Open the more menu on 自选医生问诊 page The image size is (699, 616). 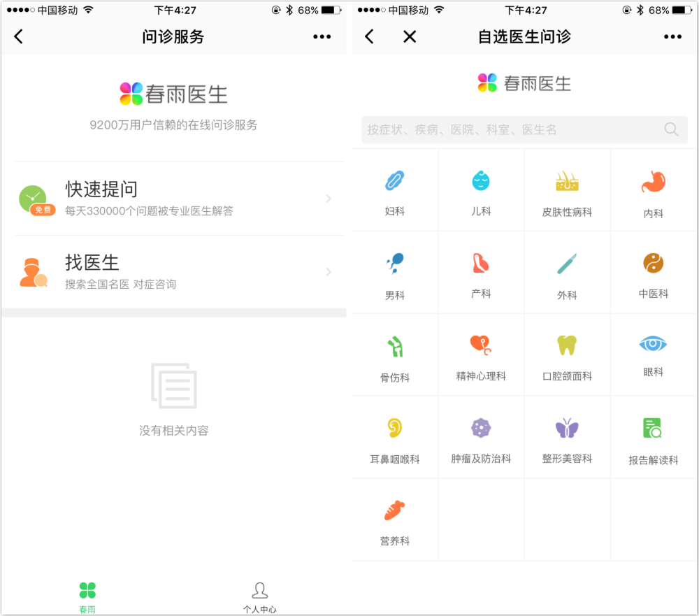coord(672,37)
